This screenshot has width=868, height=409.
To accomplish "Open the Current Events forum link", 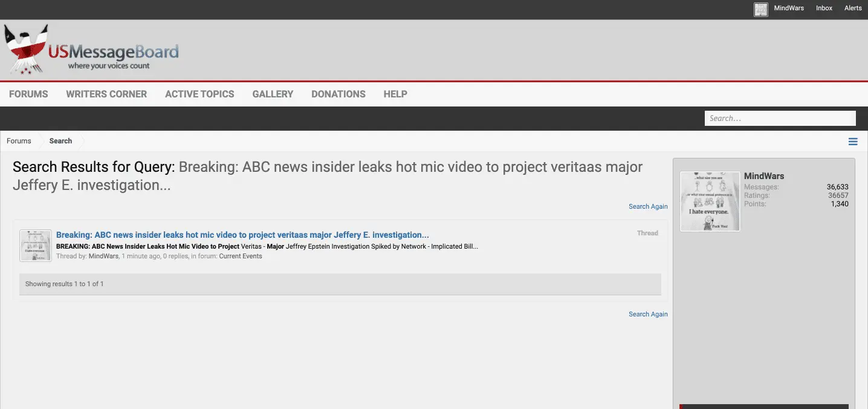I will click(x=241, y=256).
